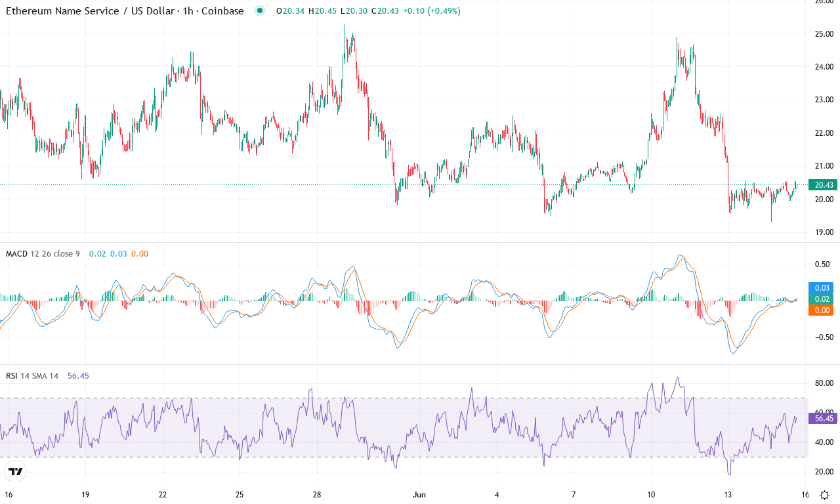Image resolution: width=840 pixels, height=504 pixels.
Task: Click the 13 date label on time axis
Action: point(728,495)
